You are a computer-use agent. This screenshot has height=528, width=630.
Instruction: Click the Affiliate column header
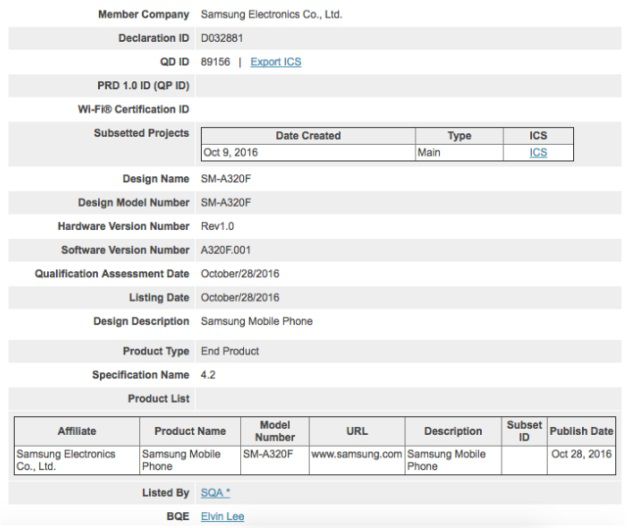(x=77, y=431)
